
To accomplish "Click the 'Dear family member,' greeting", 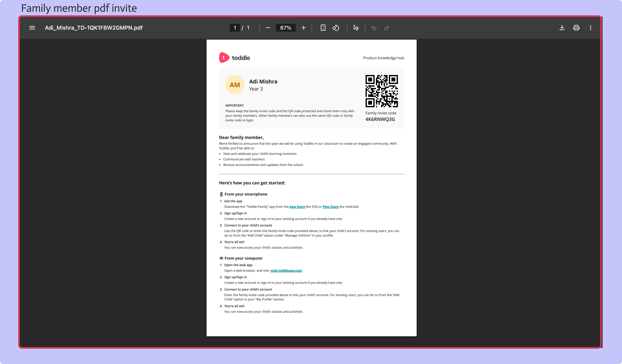I will [x=241, y=138].
